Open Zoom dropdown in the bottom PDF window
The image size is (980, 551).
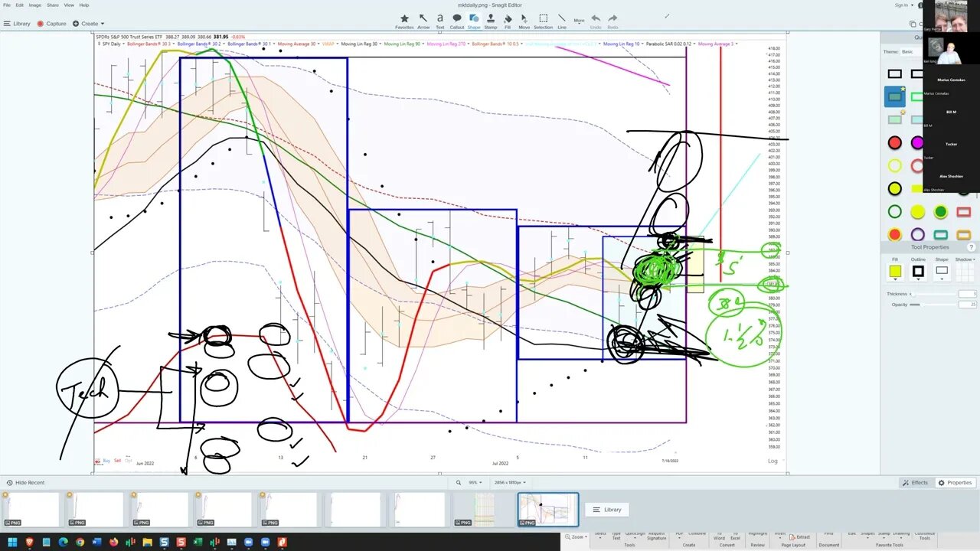[x=576, y=537]
